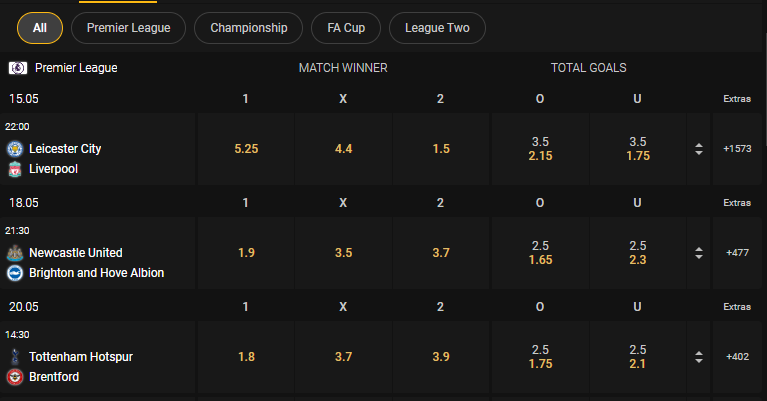Click the Leicester City club crest
Viewport: 767px width, 401px height.
click(15, 149)
